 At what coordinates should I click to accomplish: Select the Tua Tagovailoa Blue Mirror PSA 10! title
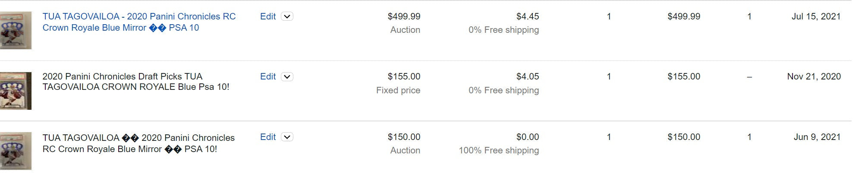coord(138,143)
